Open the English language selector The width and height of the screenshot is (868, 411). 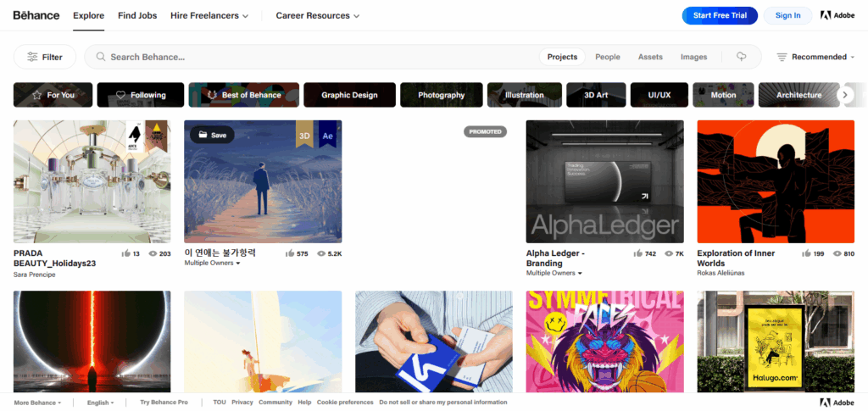tap(100, 403)
